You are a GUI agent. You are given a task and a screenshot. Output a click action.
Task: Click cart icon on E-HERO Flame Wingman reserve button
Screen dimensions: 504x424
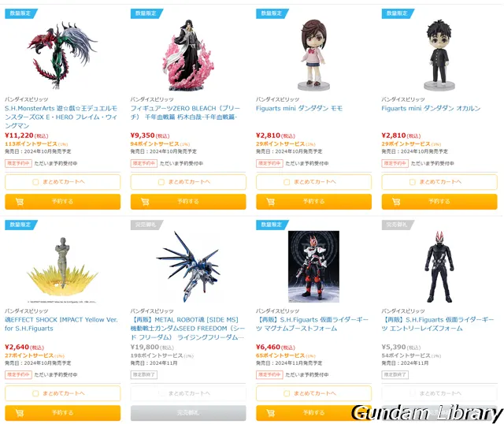coord(20,202)
